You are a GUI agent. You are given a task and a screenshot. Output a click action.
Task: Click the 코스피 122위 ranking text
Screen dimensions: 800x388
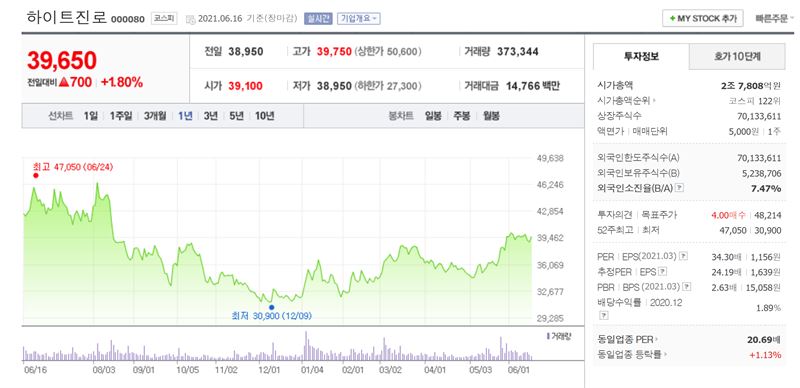coord(755,101)
